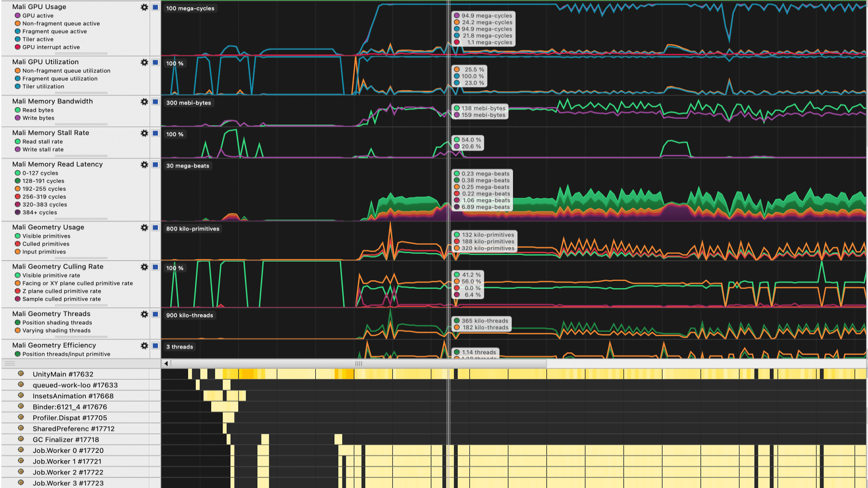Image resolution: width=868 pixels, height=488 pixels.
Task: Toggle the blue square on Mali Memory Stall Rate
Action: click(155, 133)
